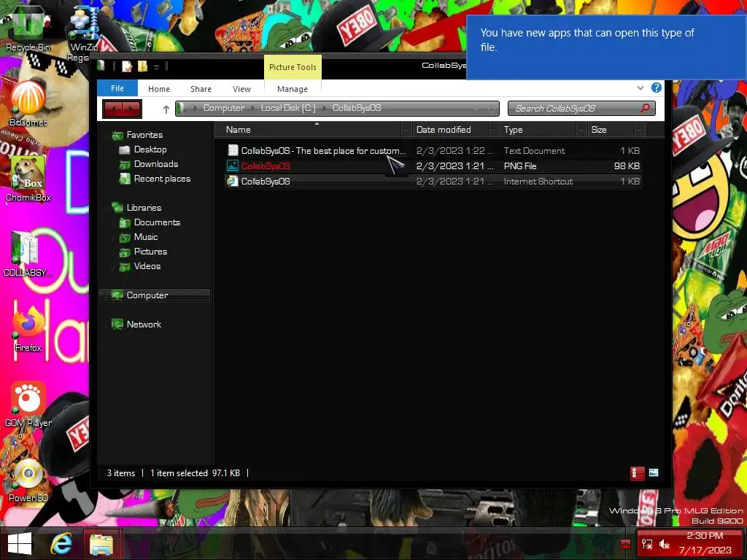The width and height of the screenshot is (747, 560).
Task: Open Desktop in the navigation pane
Action: click(150, 149)
